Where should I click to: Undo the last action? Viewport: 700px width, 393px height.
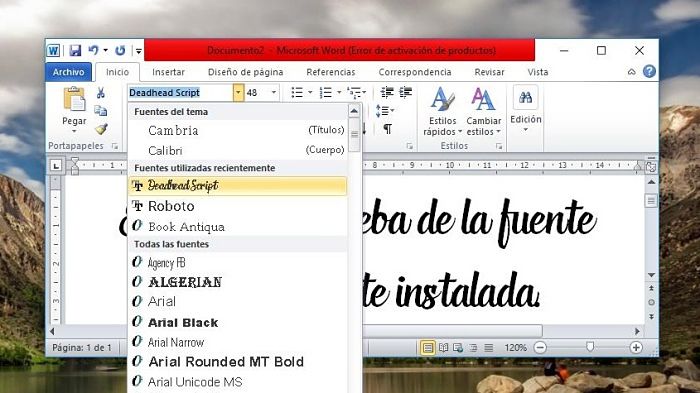click(x=93, y=50)
